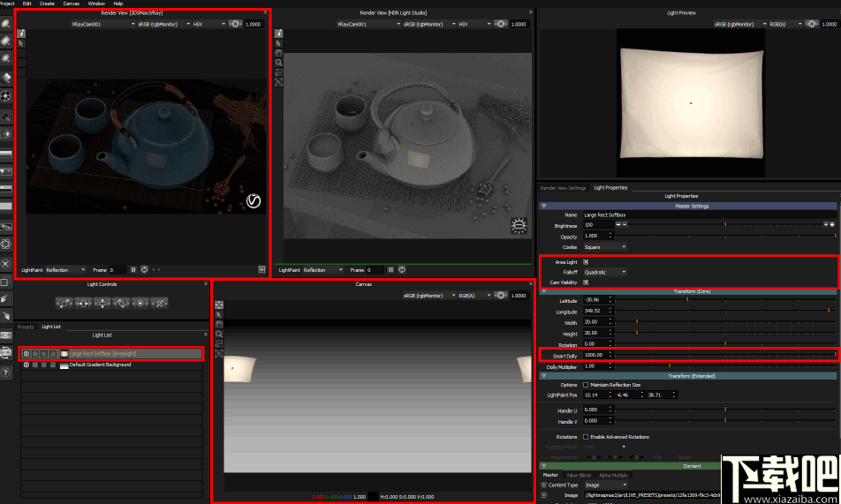Click Brightness plus button at far right
The height and width of the screenshot is (504, 841).
click(832, 225)
